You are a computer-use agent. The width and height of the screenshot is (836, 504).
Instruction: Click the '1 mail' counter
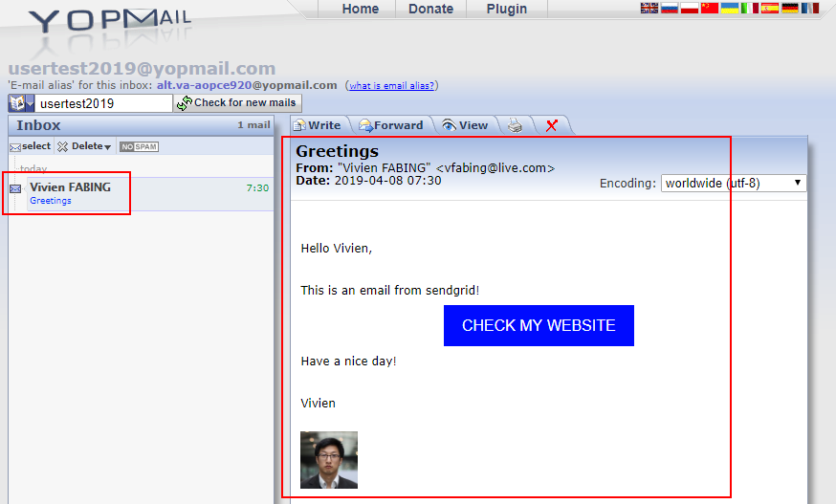(x=253, y=124)
